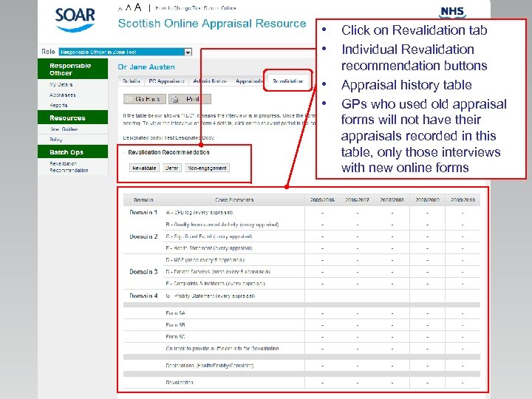
Task: Open Policy under Resources
Action: click(x=56, y=140)
